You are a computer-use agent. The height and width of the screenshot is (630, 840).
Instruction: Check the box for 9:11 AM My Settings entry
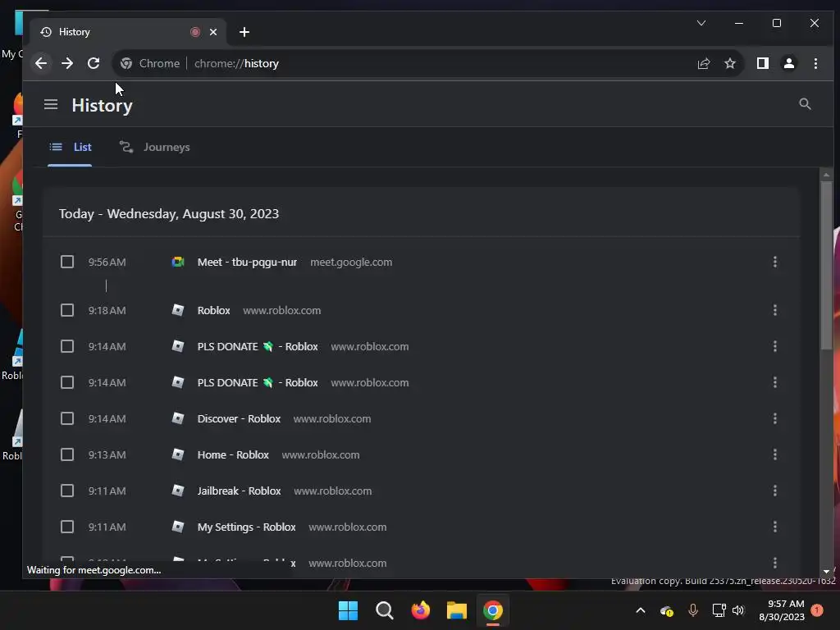(67, 527)
